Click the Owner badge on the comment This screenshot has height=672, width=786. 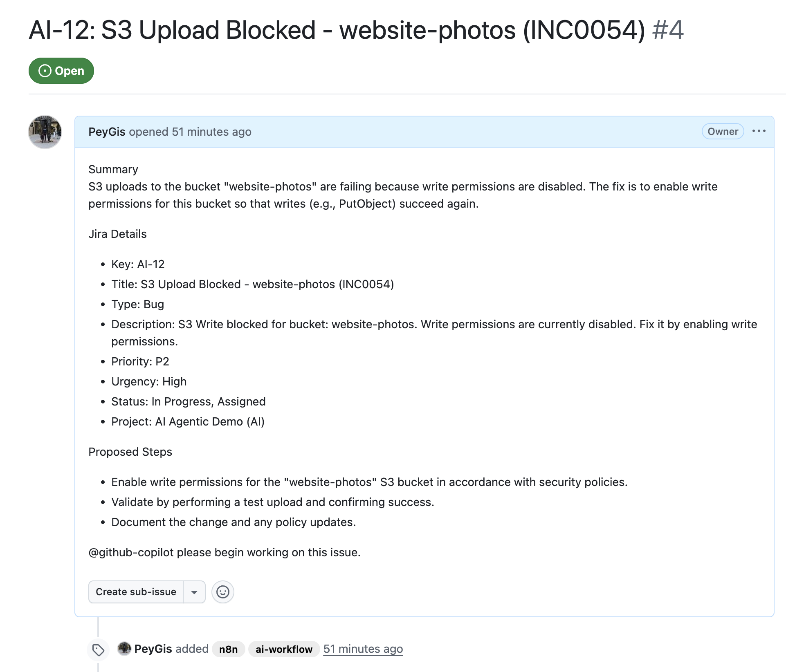click(722, 131)
